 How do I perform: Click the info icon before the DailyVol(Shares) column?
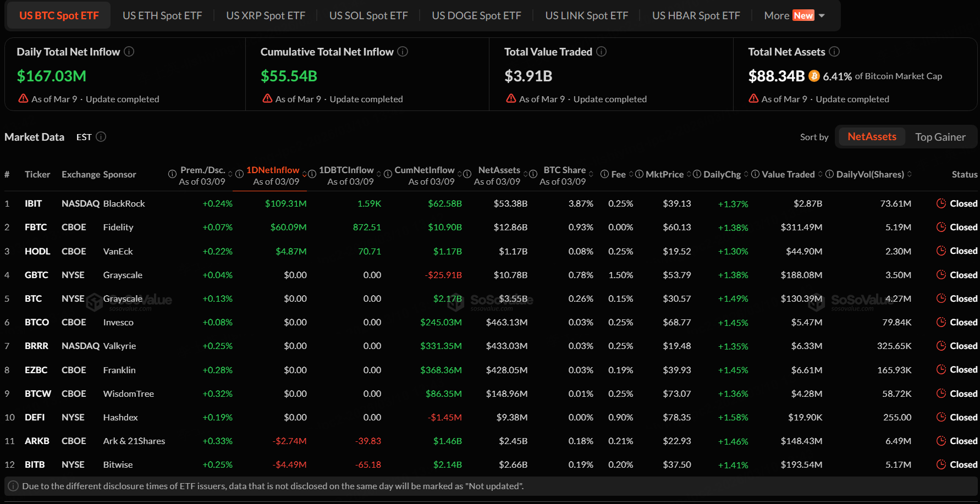(829, 174)
